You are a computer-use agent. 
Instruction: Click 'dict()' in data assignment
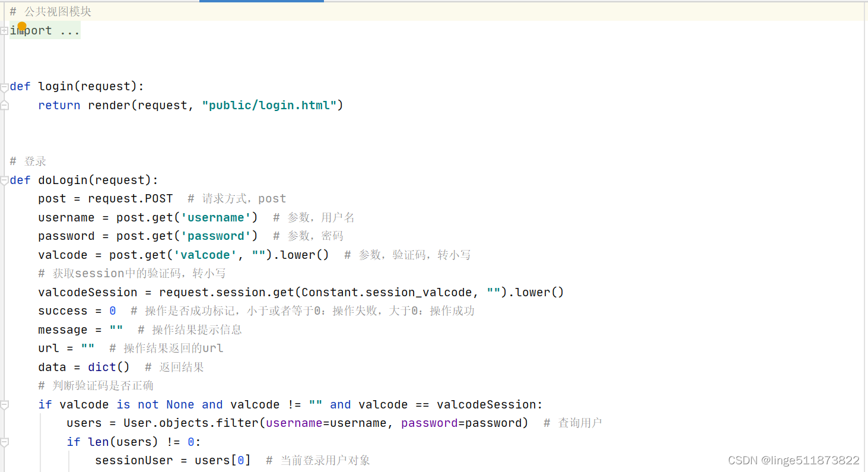pos(109,368)
